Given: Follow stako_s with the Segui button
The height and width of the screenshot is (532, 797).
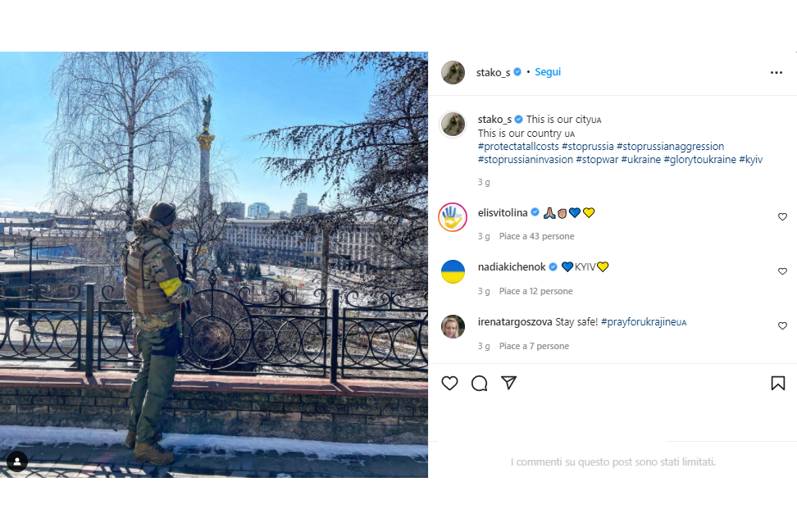Looking at the screenshot, I should (x=548, y=72).
